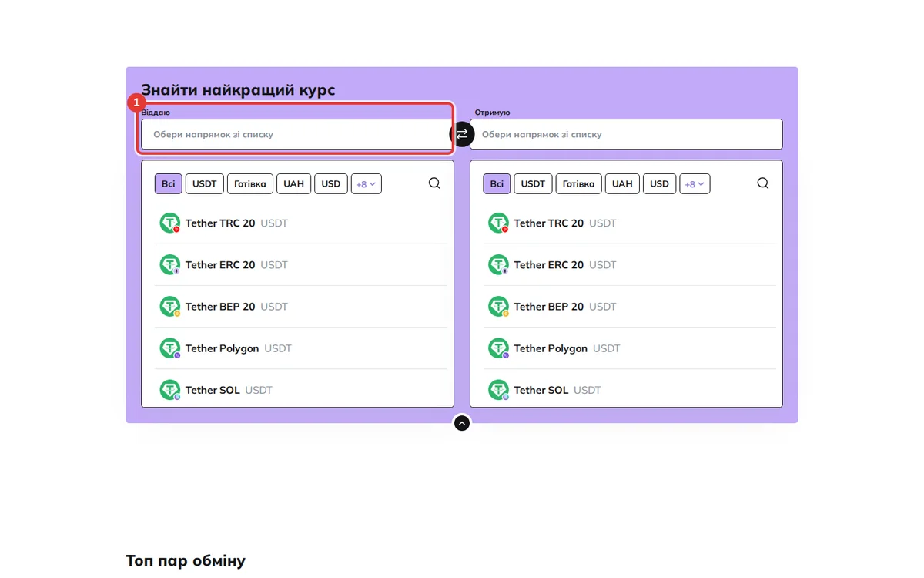Expand the +8 filters in Отримую panel
Viewport: 924px width, 578px height.
pos(695,184)
